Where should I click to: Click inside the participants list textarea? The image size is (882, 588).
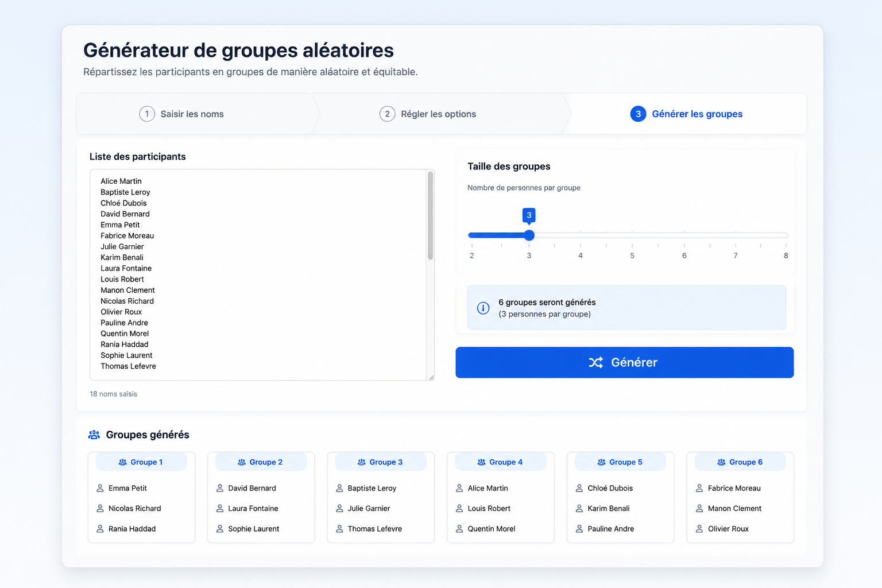click(262, 274)
